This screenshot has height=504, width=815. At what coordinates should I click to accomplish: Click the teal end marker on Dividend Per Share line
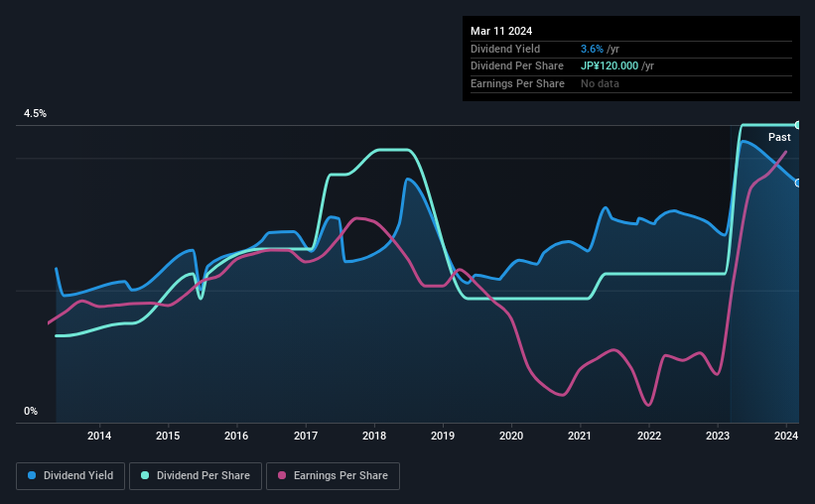[798, 125]
